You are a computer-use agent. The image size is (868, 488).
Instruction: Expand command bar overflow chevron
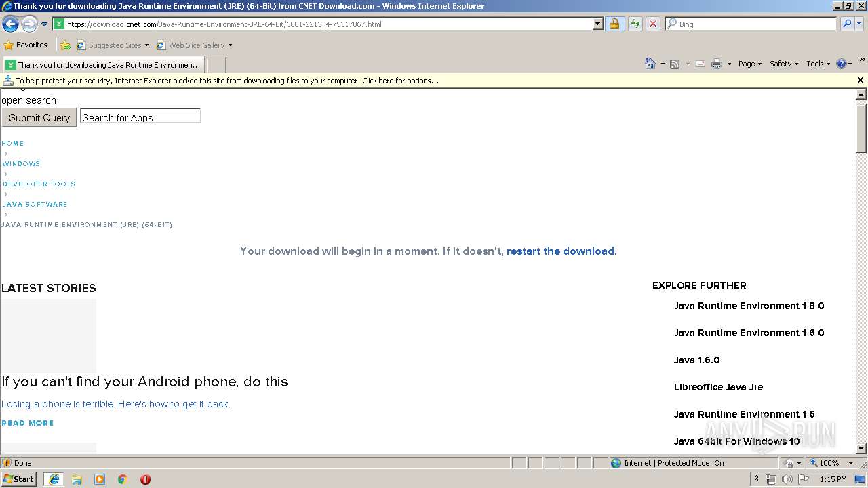pyautogui.click(x=863, y=61)
